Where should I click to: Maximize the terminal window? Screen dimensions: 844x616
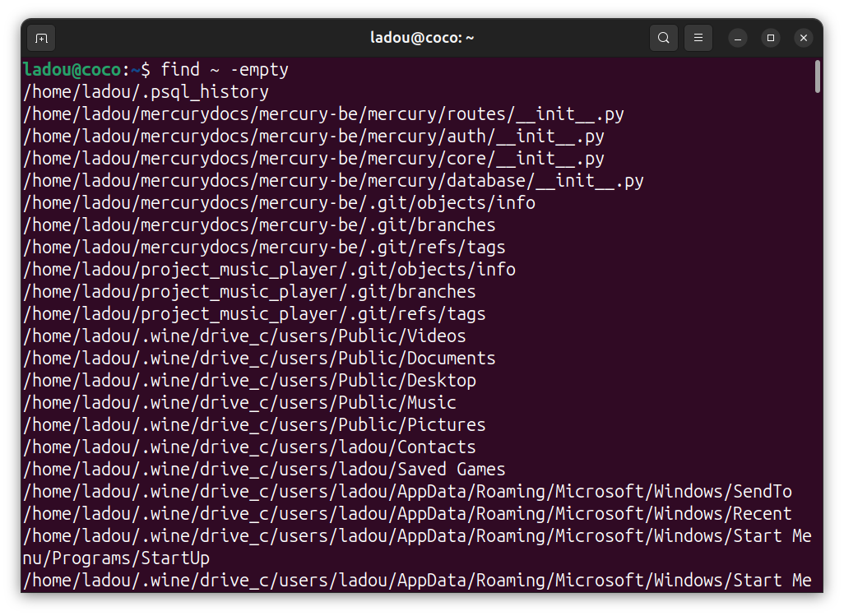coord(770,39)
